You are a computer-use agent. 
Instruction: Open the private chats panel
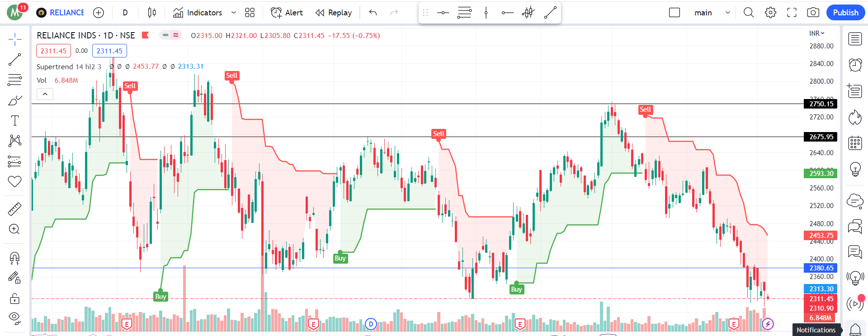click(x=855, y=226)
